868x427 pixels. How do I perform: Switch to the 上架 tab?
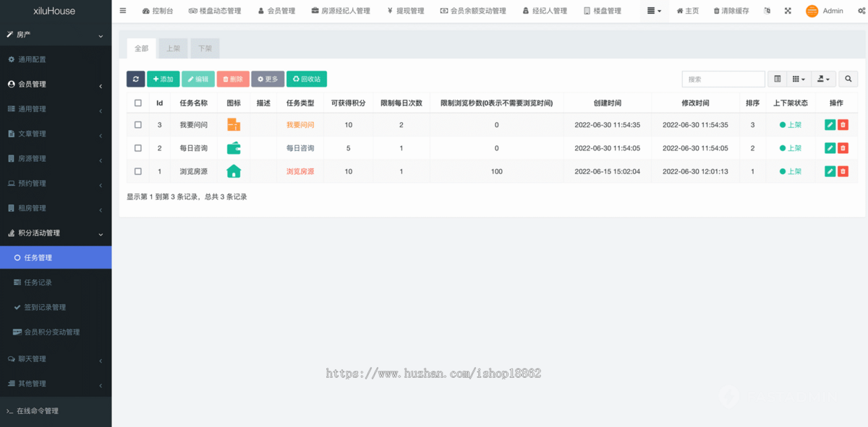(x=173, y=48)
